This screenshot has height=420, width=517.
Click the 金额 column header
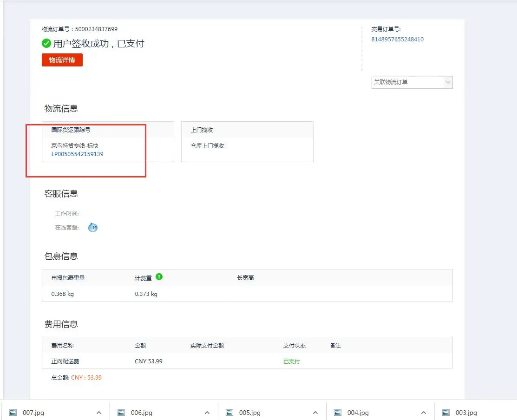140,346
